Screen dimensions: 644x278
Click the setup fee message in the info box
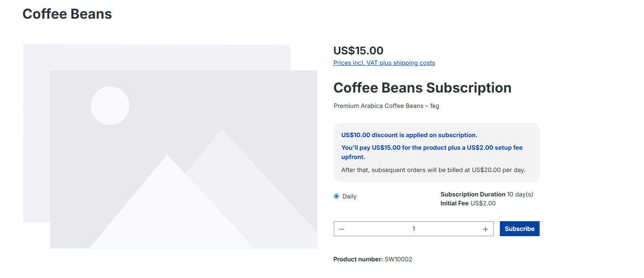tap(432, 152)
